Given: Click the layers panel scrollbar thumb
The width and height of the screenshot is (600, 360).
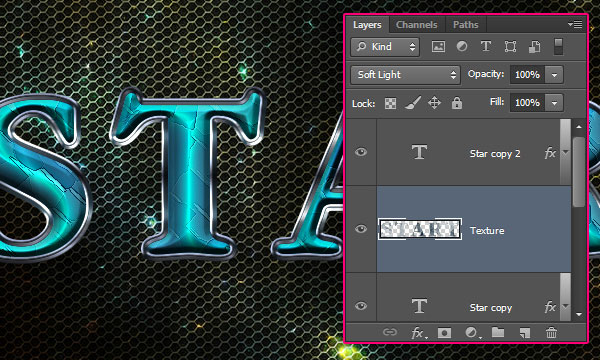Looking at the screenshot, I should coord(579,172).
